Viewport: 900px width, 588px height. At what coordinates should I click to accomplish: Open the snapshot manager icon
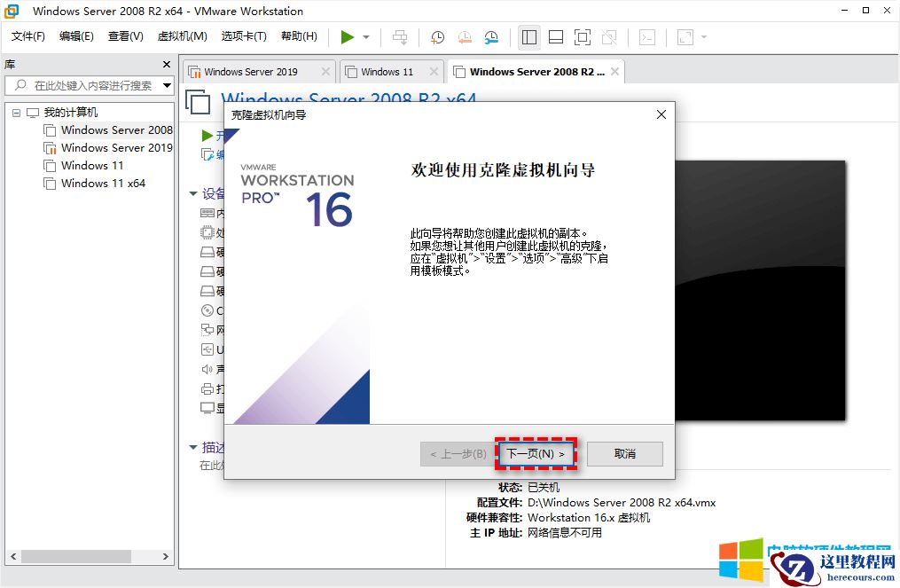tap(491, 37)
